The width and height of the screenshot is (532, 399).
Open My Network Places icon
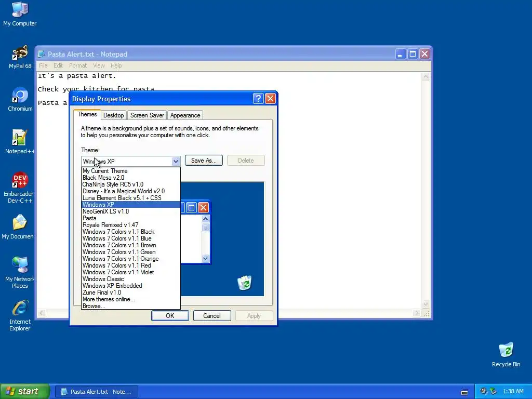(x=20, y=273)
